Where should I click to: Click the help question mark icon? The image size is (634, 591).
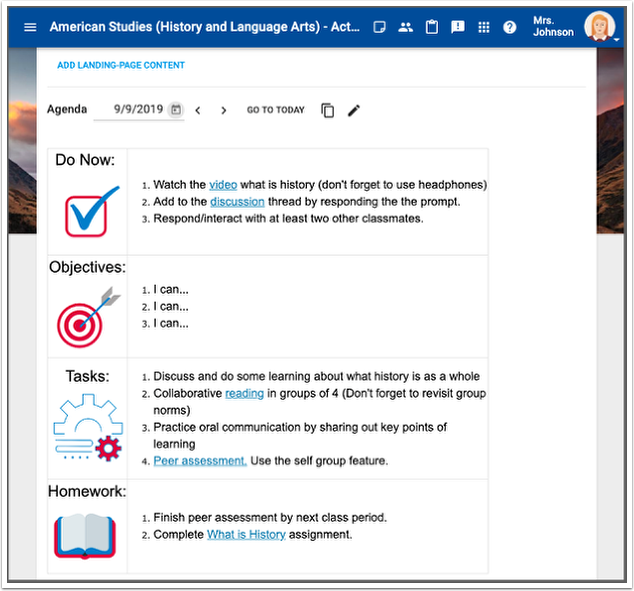[510, 27]
